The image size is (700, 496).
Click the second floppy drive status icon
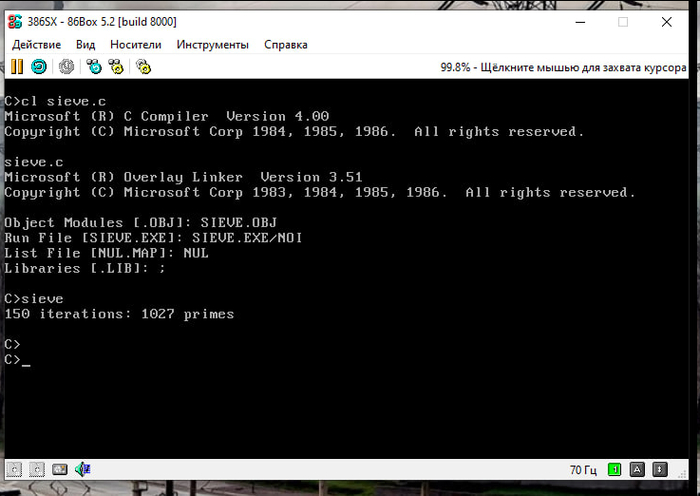tap(37, 469)
